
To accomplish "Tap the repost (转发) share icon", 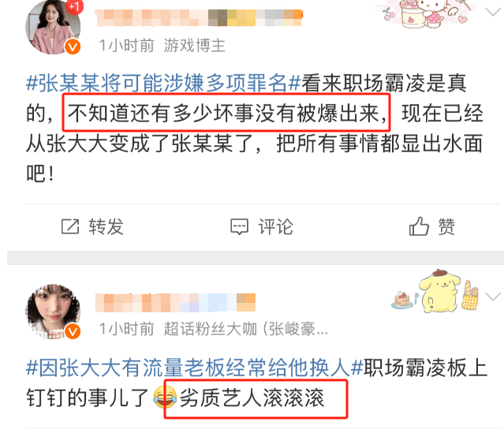I will pos(70,226).
